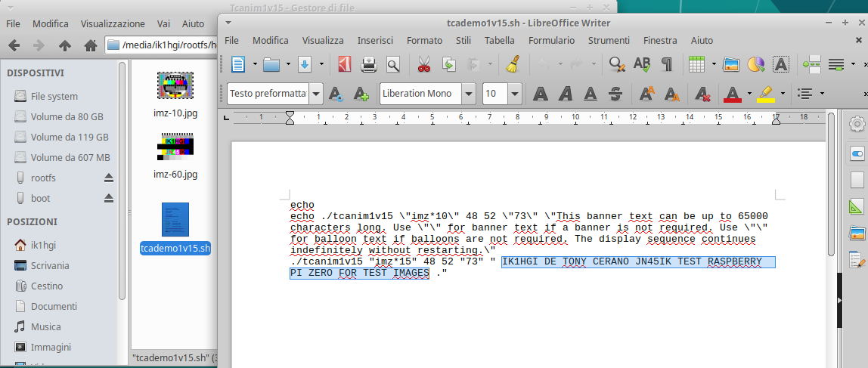The width and height of the screenshot is (868, 368).
Task: Toggle formatting marks pilcrow icon
Action: coord(667,64)
